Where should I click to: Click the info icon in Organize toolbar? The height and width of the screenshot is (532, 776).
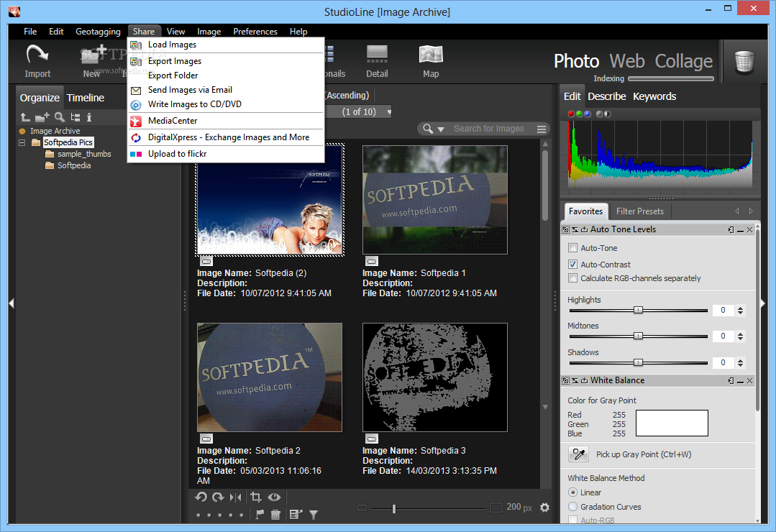pyautogui.click(x=89, y=117)
